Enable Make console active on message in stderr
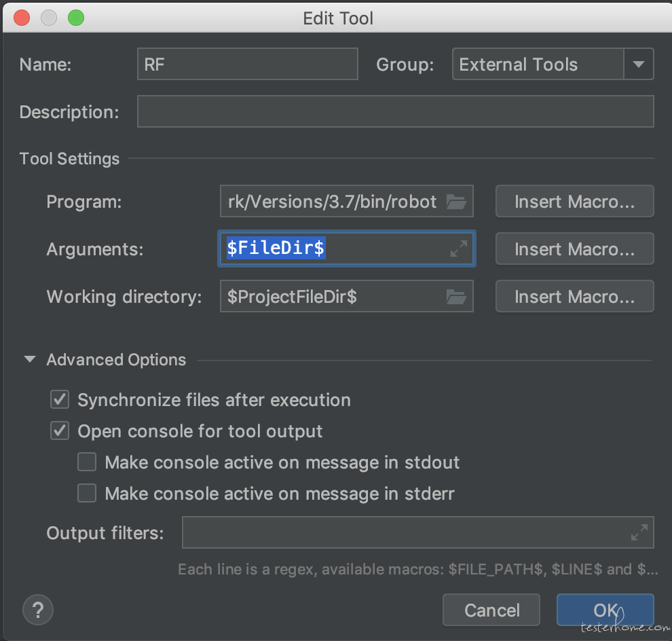Viewport: 672px width, 641px height. [87, 493]
